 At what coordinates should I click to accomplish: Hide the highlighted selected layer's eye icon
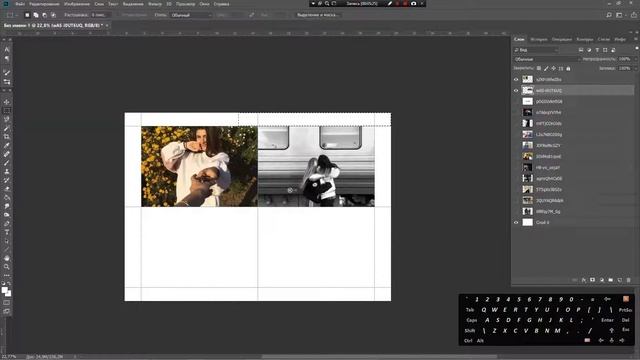(516, 91)
